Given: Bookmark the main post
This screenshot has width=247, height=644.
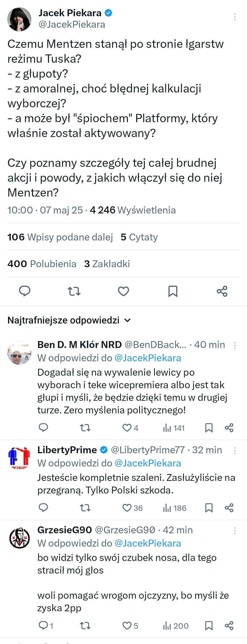Looking at the screenshot, I should pyautogui.click(x=173, y=291).
